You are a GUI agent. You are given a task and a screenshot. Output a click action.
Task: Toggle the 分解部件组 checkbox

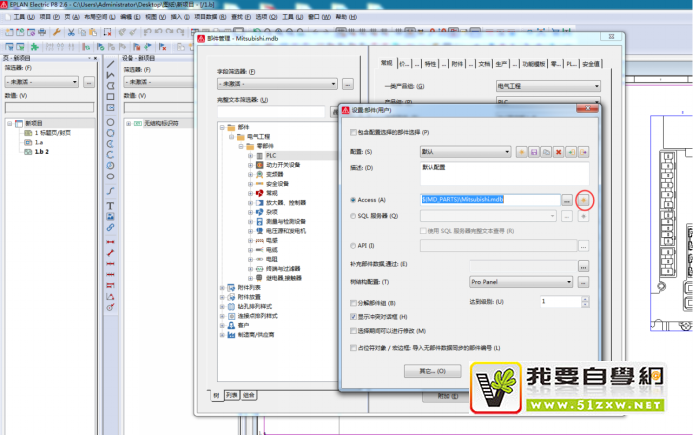tap(352, 302)
